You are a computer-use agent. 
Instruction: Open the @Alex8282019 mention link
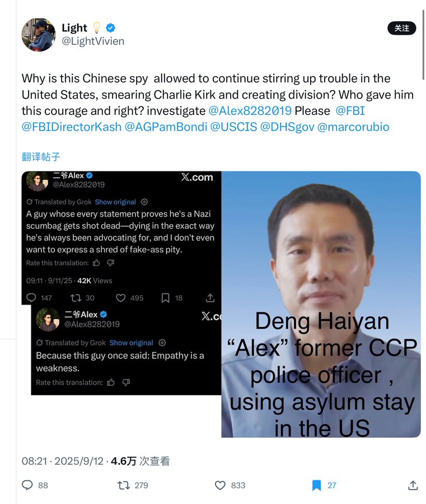point(250,111)
